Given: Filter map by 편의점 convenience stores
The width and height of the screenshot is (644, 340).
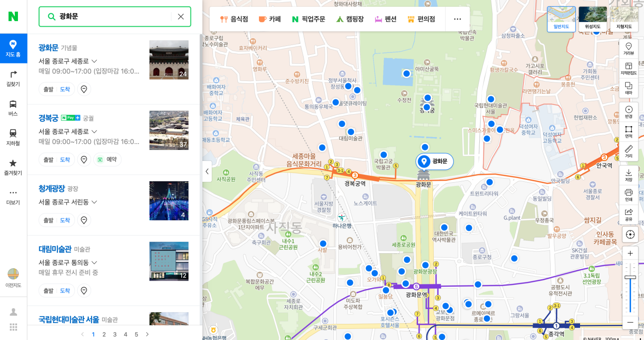Looking at the screenshot, I should click(x=421, y=19).
